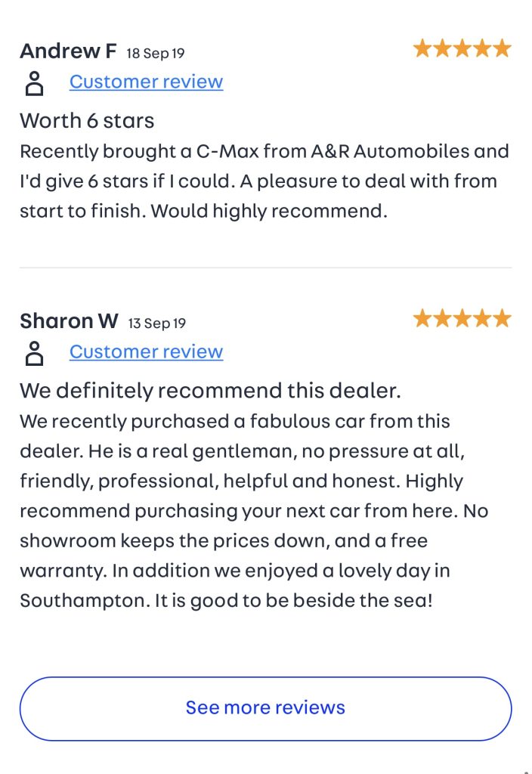Click the last star of Sharon W's rating
The width and height of the screenshot is (532, 774).
click(502, 319)
